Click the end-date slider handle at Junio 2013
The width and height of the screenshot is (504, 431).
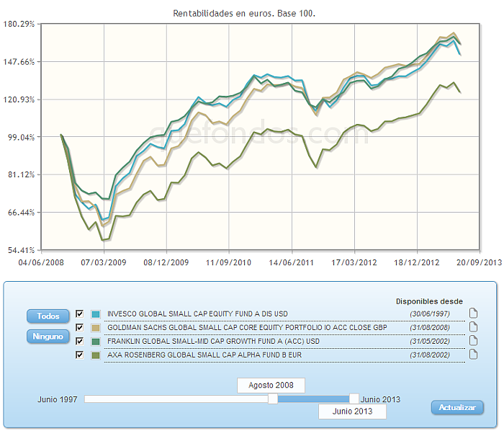coord(354,399)
